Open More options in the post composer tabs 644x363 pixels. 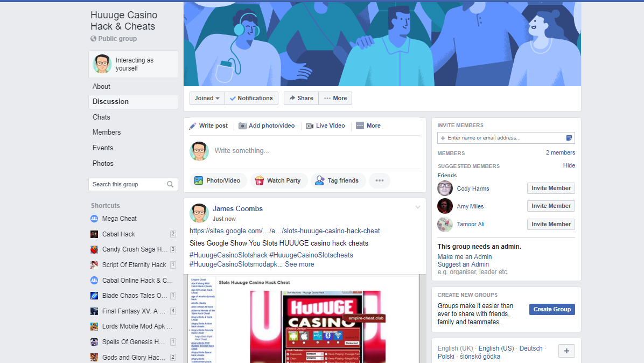(x=368, y=125)
